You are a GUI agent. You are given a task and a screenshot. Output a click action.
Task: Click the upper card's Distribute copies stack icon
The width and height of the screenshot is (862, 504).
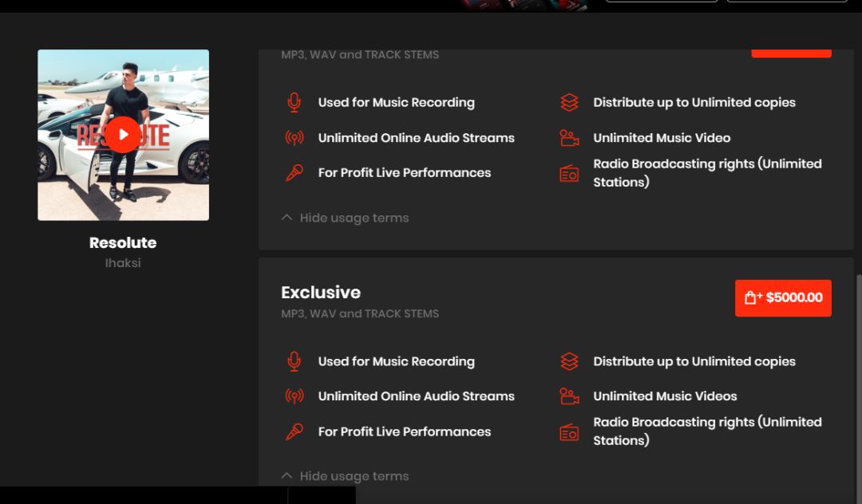(x=569, y=102)
